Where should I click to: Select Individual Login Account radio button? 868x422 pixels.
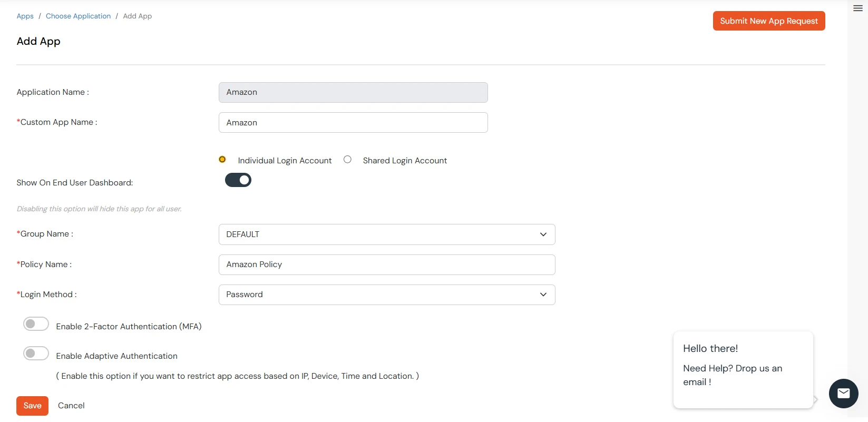coord(222,160)
